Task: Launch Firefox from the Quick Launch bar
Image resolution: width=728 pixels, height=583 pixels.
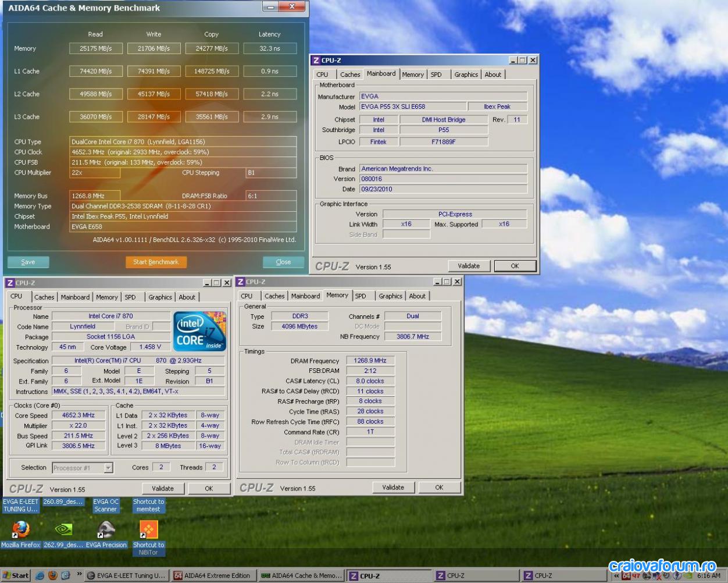Action: click(53, 575)
